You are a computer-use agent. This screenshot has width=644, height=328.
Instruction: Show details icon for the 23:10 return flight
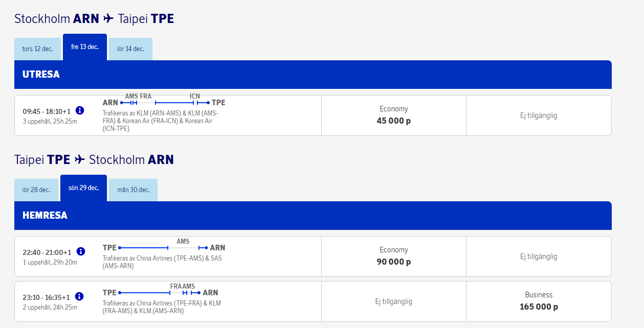(80, 296)
